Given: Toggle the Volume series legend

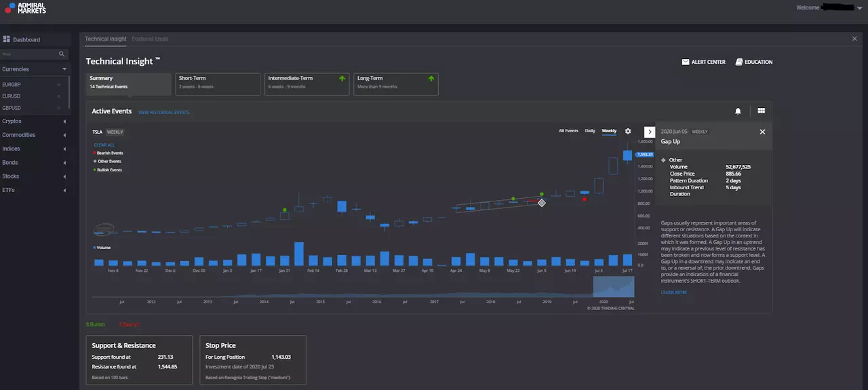Looking at the screenshot, I should 102,248.
